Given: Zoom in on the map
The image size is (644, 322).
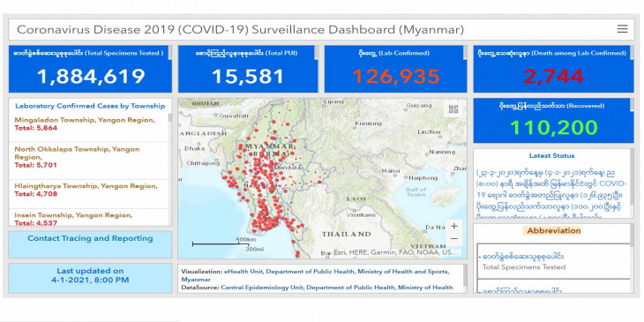Looking at the screenshot, I should (453, 227).
